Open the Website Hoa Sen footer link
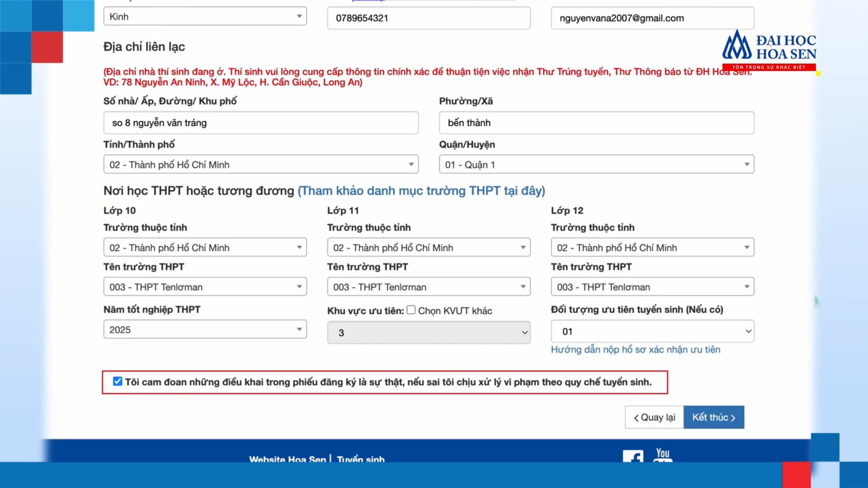 click(288, 459)
